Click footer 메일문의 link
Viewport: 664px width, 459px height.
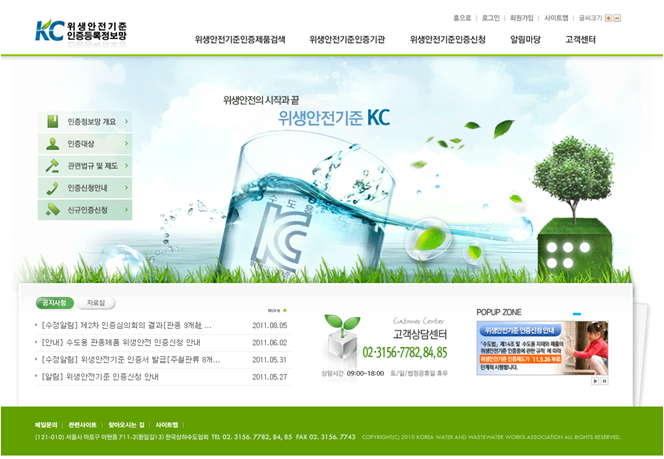46,425
